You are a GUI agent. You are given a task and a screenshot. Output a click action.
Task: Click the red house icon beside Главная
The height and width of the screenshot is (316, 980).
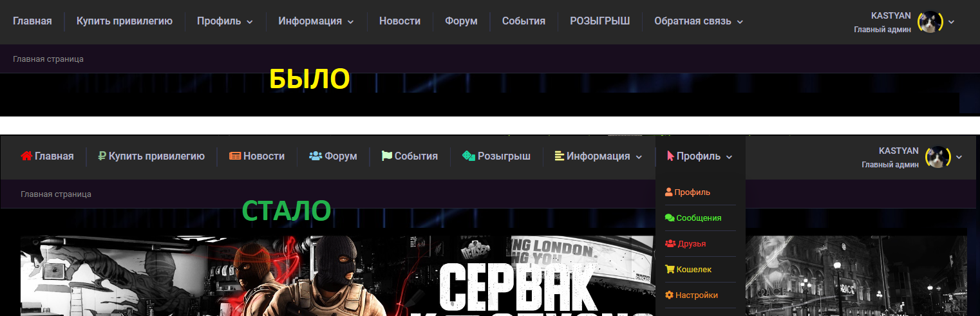(27, 156)
